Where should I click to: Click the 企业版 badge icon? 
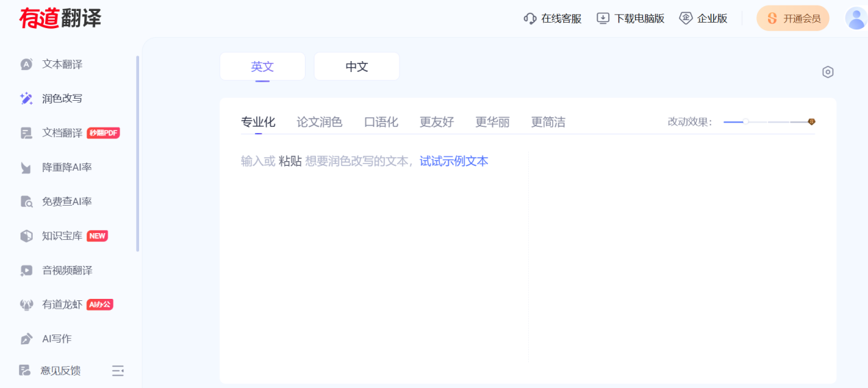tap(686, 19)
